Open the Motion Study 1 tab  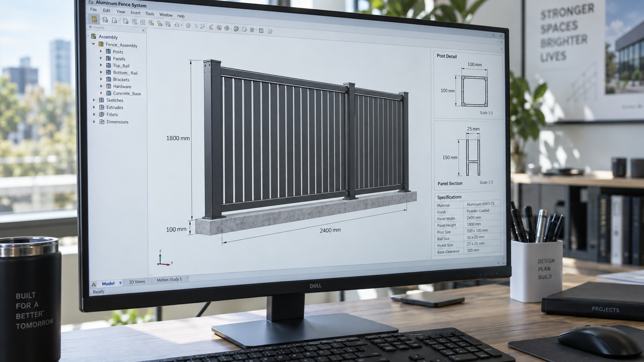pyautogui.click(x=169, y=279)
